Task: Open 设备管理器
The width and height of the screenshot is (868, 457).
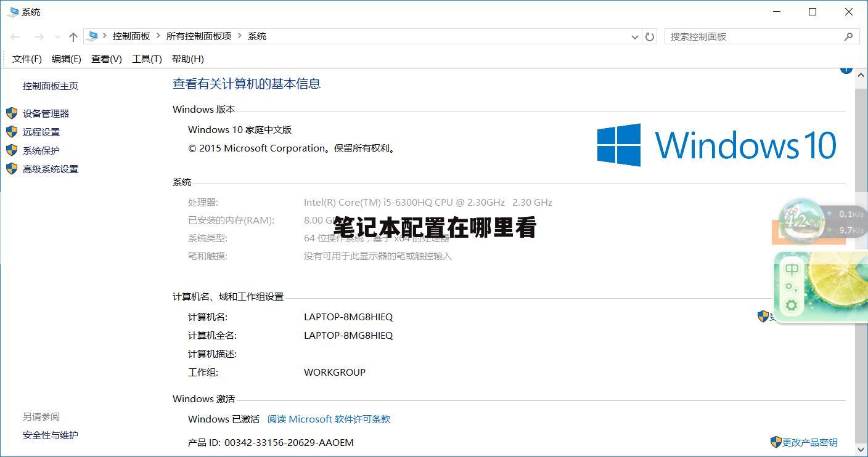Action: pos(46,113)
